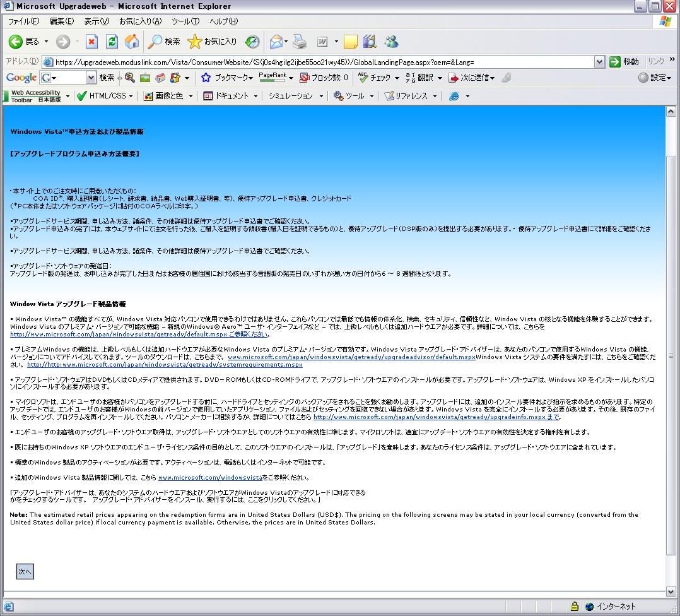Screen dimensions: 680x616
Task: Click the Mail envelope icon
Action: click(x=276, y=42)
